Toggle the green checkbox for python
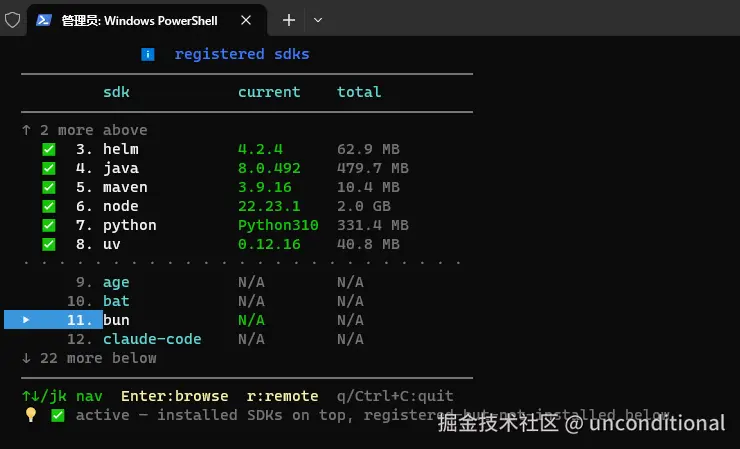740x449 pixels. [49, 225]
